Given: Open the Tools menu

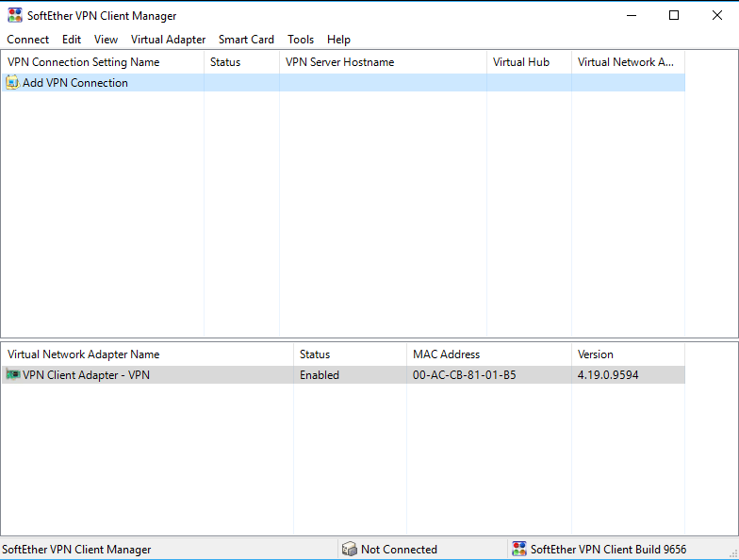Looking at the screenshot, I should click(301, 40).
